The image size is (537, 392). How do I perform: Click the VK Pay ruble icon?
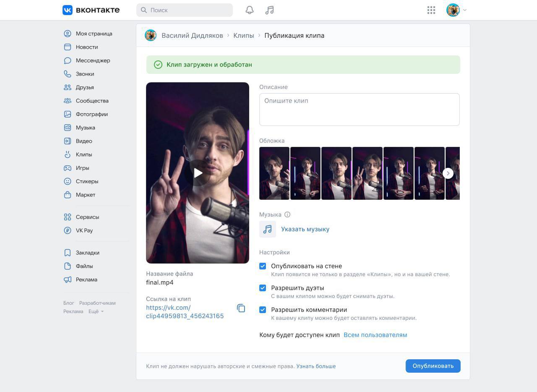tap(68, 230)
